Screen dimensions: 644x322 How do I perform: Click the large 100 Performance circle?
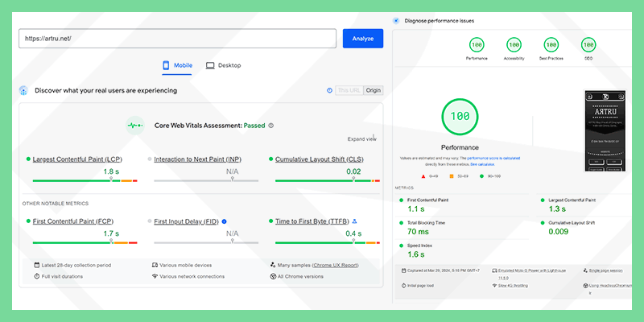point(460,117)
